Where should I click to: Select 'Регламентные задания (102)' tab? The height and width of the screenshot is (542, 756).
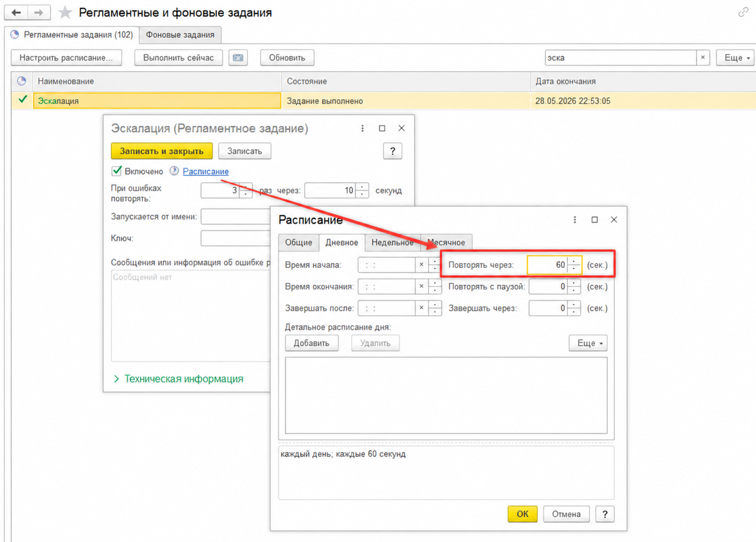coord(72,35)
